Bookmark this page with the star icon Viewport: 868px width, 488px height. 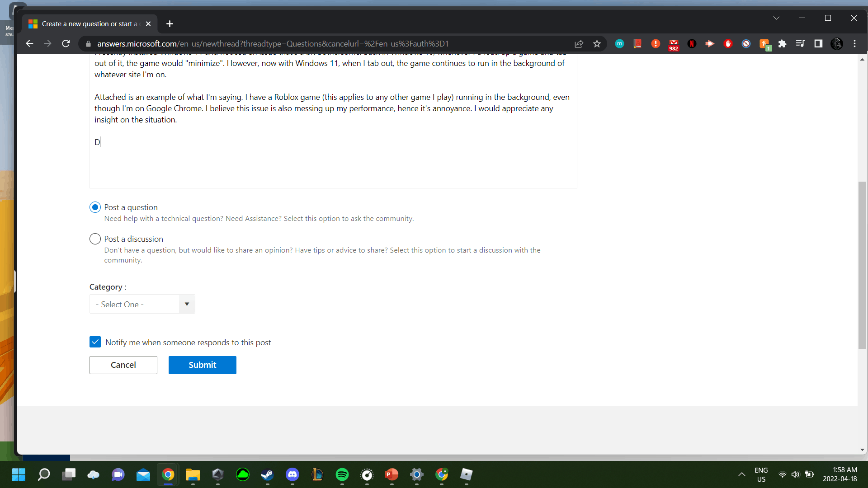point(597,44)
